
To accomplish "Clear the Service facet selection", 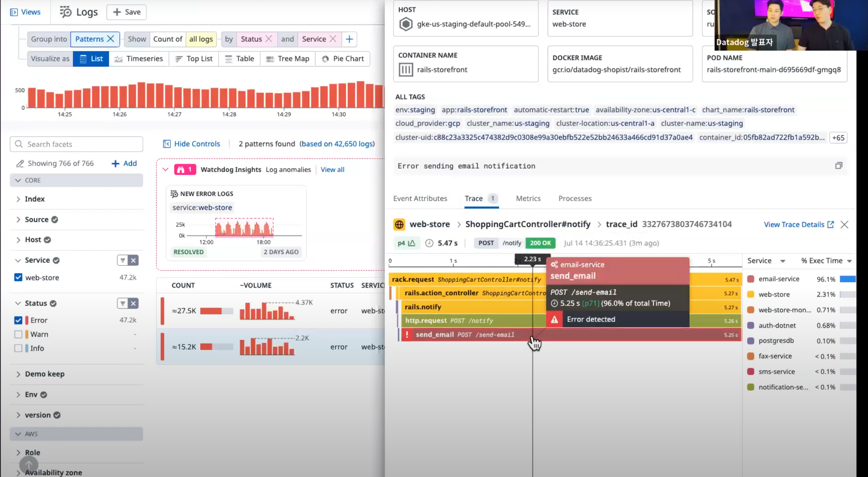I will click(x=133, y=260).
